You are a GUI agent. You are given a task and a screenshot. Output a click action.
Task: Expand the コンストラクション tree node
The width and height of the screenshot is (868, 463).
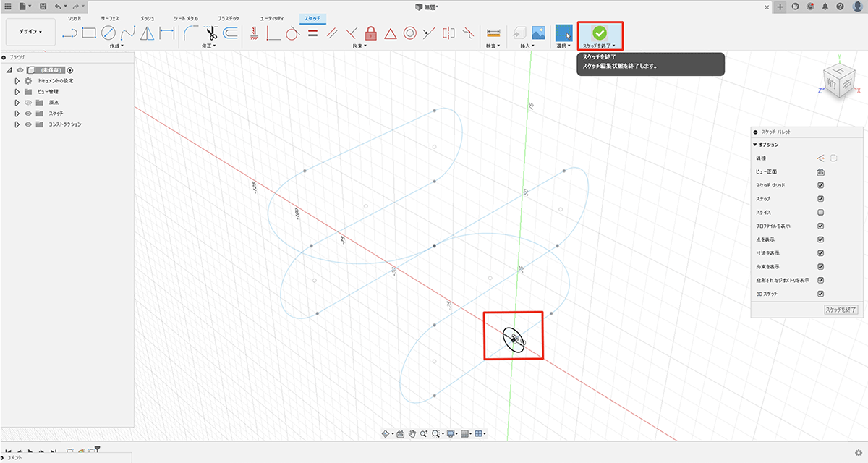[17, 124]
